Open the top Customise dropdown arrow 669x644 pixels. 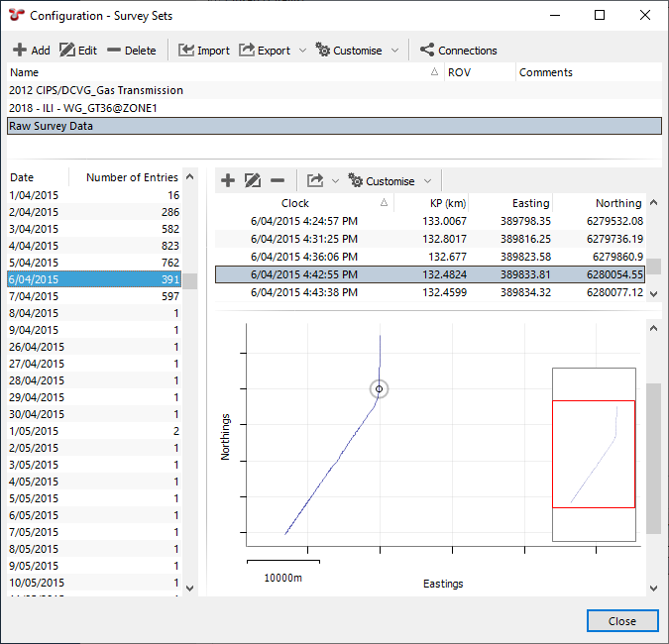[394, 51]
